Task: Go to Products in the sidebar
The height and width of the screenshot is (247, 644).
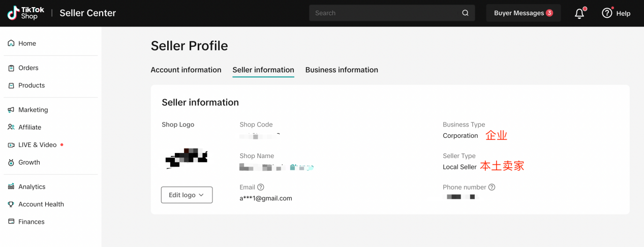Action: [32, 85]
